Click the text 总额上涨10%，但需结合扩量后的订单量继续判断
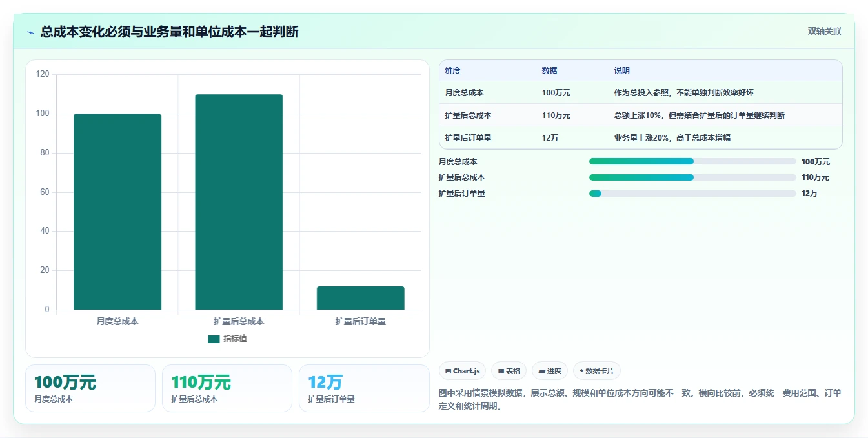The width and height of the screenshot is (868, 438). pos(700,115)
